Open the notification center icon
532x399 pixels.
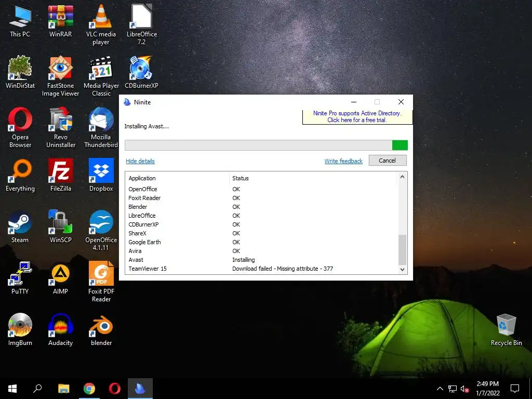tap(515, 389)
